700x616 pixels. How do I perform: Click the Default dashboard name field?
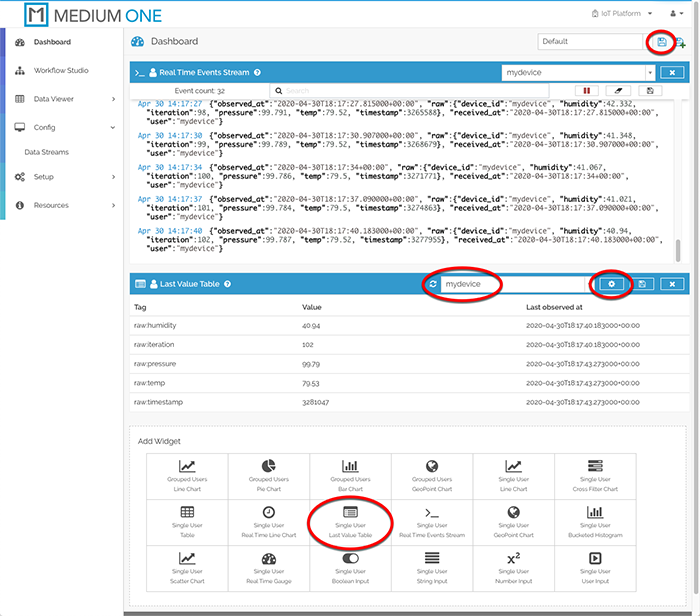[x=590, y=42]
